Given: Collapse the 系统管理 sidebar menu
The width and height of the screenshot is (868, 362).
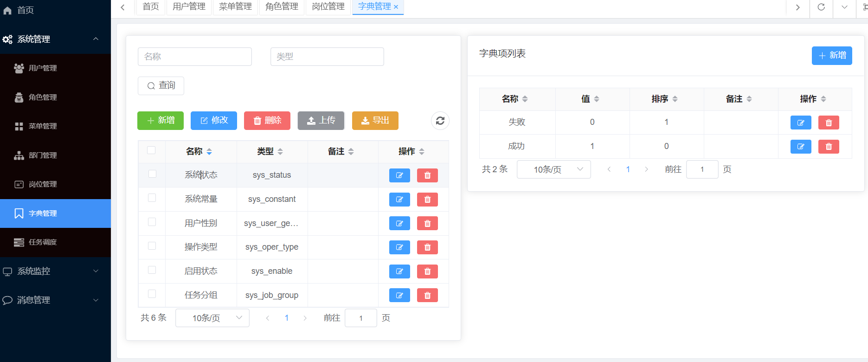Looking at the screenshot, I should click(55, 39).
